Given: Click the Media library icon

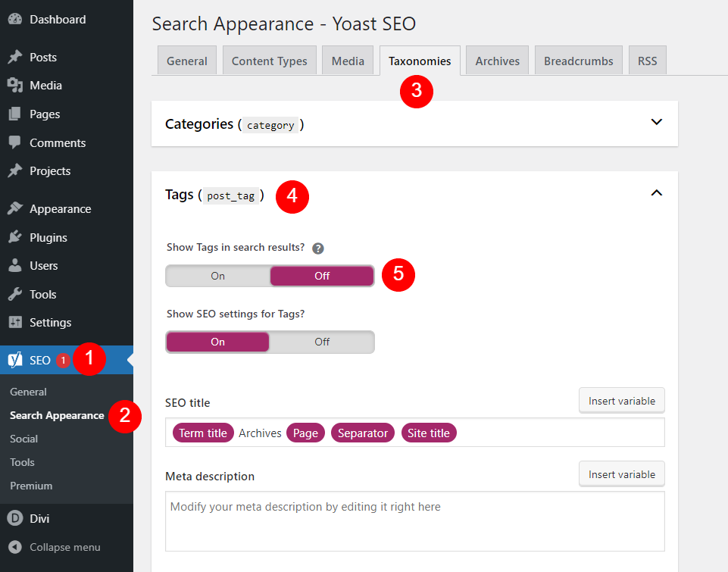Looking at the screenshot, I should 15,85.
